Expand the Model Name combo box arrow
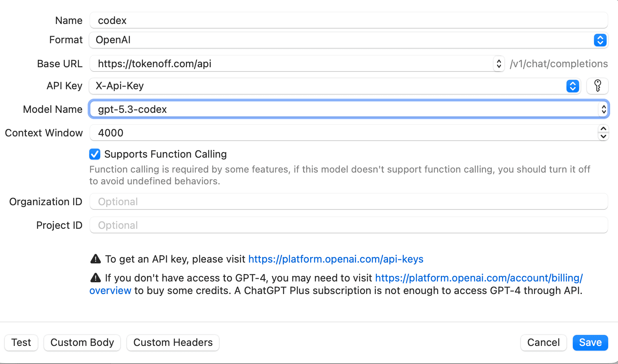 (x=603, y=109)
